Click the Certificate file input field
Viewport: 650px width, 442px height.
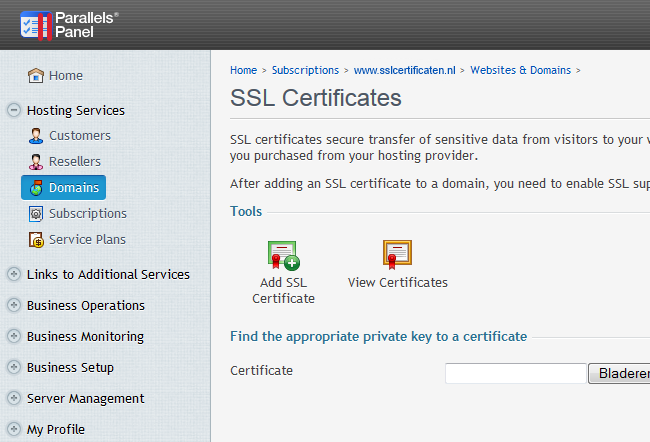[515, 374]
